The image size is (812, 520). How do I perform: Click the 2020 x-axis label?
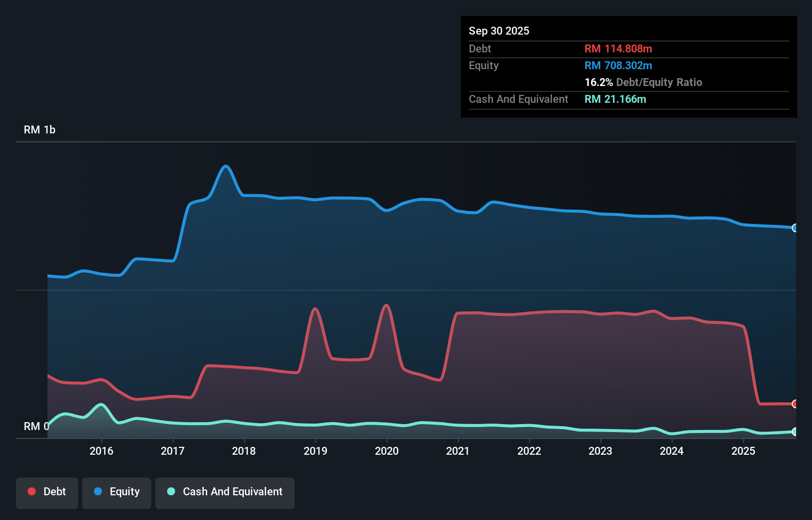point(387,451)
